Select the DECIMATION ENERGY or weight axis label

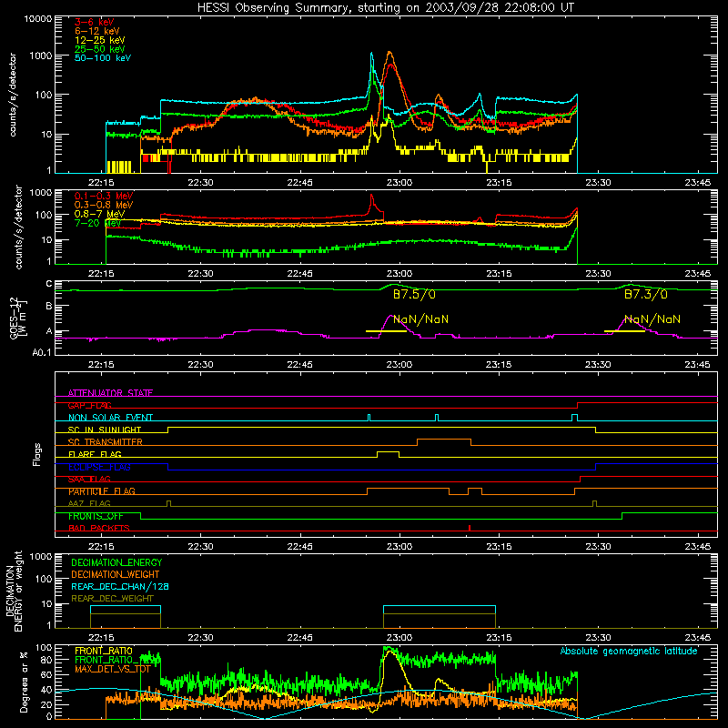point(14,591)
